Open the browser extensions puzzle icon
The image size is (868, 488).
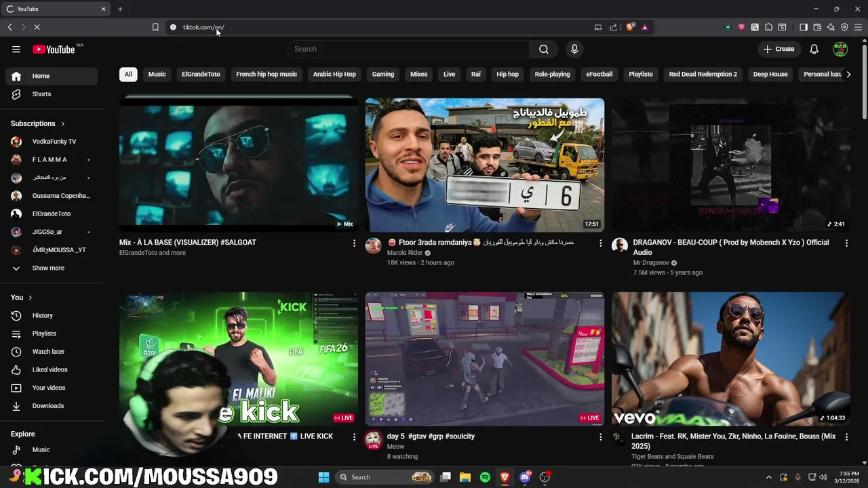[768, 27]
